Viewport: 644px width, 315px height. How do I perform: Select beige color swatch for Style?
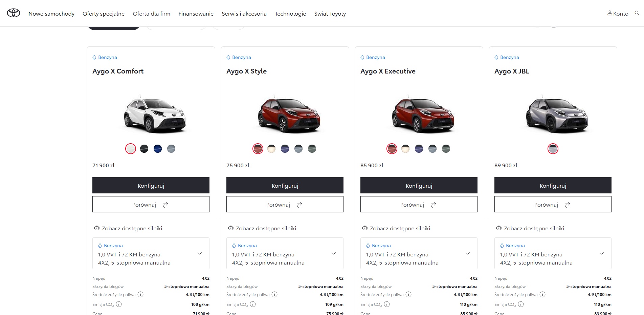[271, 149]
